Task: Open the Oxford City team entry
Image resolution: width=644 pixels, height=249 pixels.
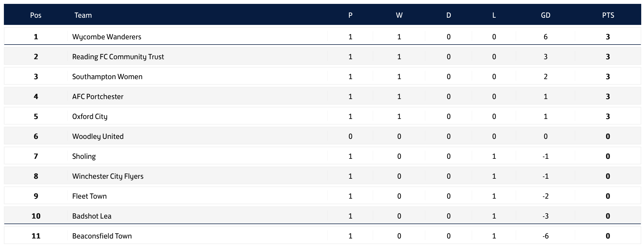Action: click(90, 116)
